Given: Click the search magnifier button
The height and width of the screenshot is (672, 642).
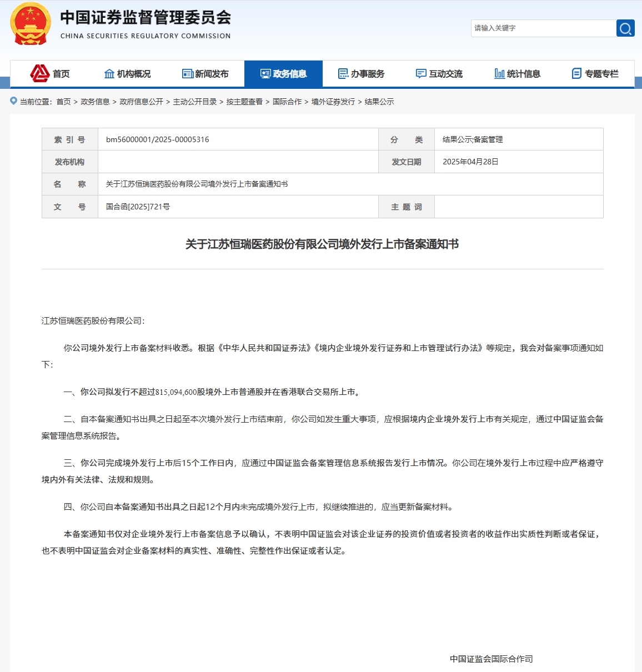Looking at the screenshot, I should click(625, 28).
